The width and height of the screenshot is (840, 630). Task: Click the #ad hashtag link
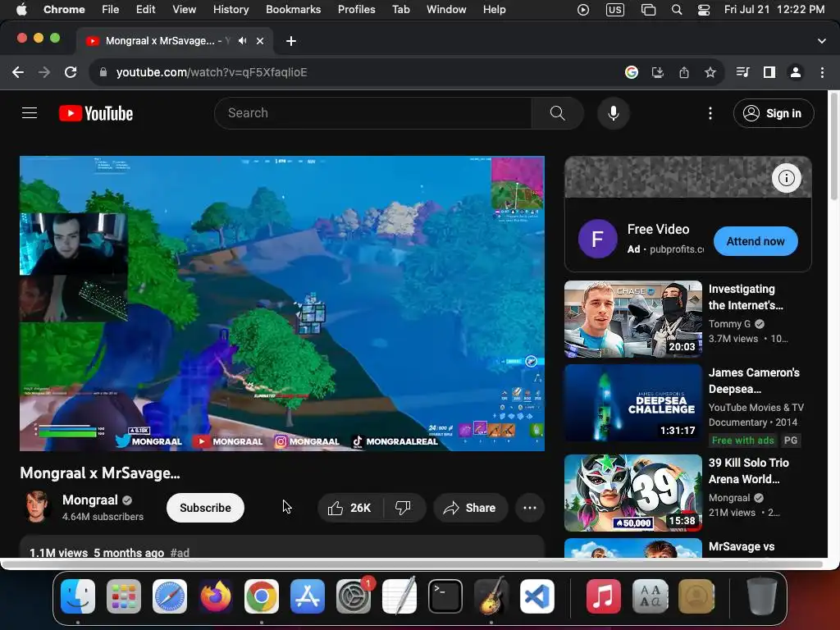[x=180, y=552]
